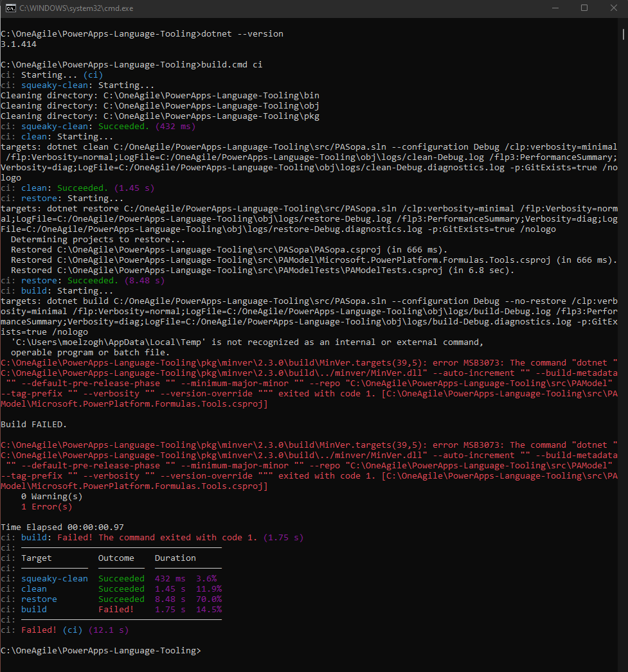Click the window title C:\WINDOWS\system32\cmd.exe
Screen dimensions: 628x672
tap(76, 8)
